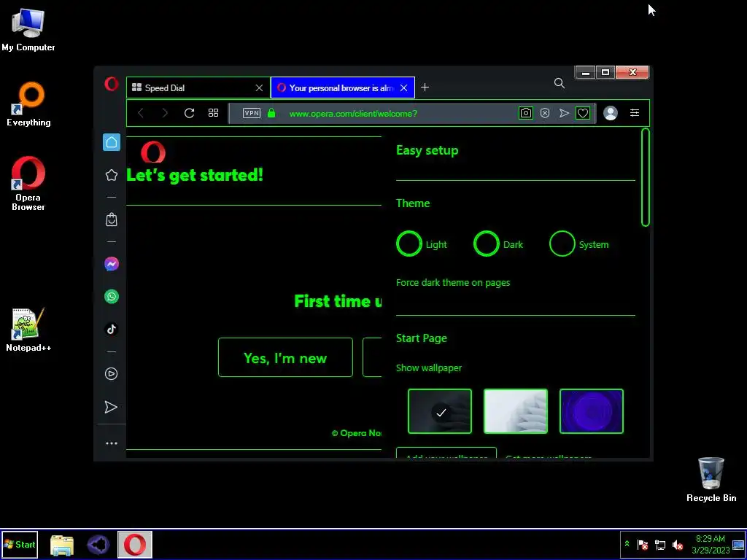Open My Flow arrow in sidebar
This screenshot has height=560, width=747.
coord(111,407)
